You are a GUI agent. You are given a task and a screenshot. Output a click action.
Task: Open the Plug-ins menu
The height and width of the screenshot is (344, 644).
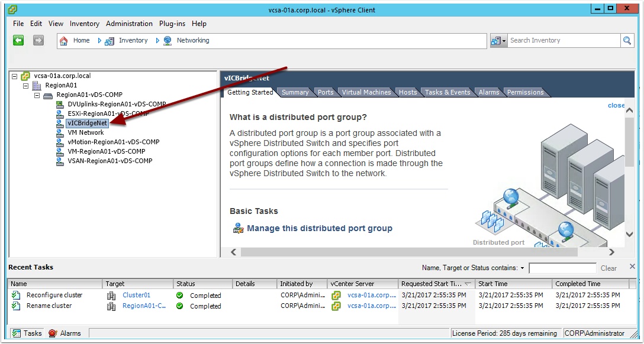coord(172,24)
